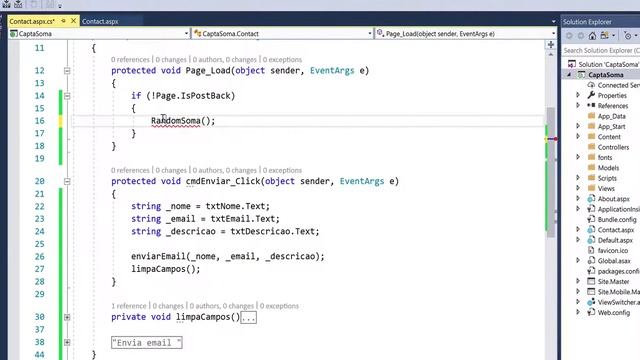The width and height of the screenshot is (640, 360).
Task: Open the Page_Load member dropdown
Action: [x=553, y=33]
